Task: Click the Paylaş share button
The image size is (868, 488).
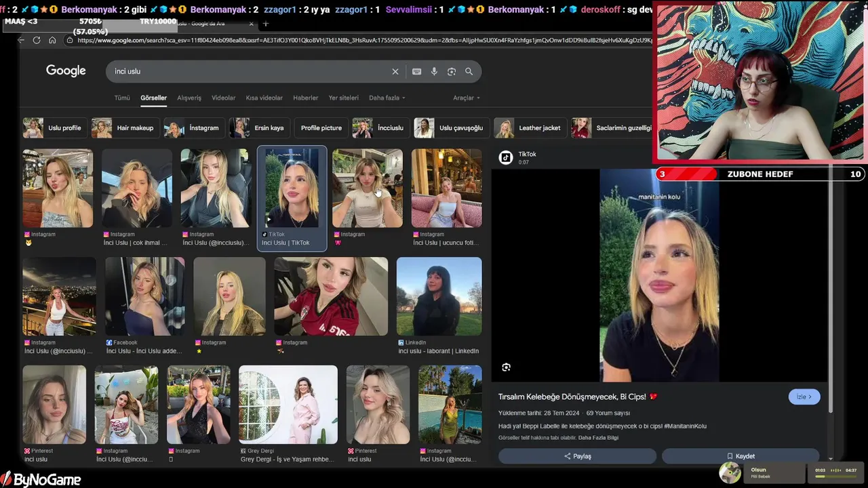Action: click(577, 456)
